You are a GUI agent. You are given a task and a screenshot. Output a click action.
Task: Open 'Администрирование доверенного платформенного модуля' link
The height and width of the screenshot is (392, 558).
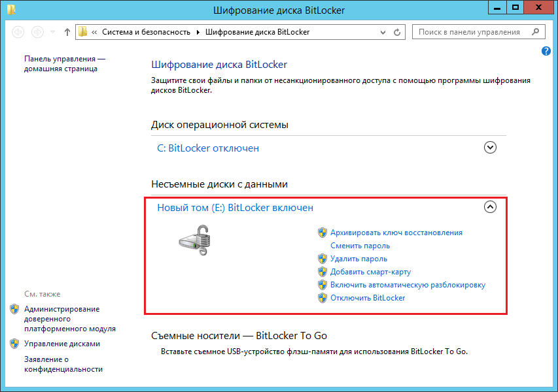point(70,319)
